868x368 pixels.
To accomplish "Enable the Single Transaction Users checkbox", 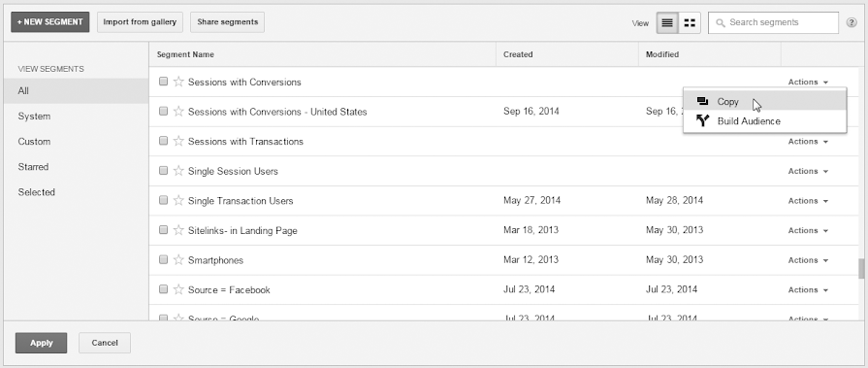I will 163,200.
